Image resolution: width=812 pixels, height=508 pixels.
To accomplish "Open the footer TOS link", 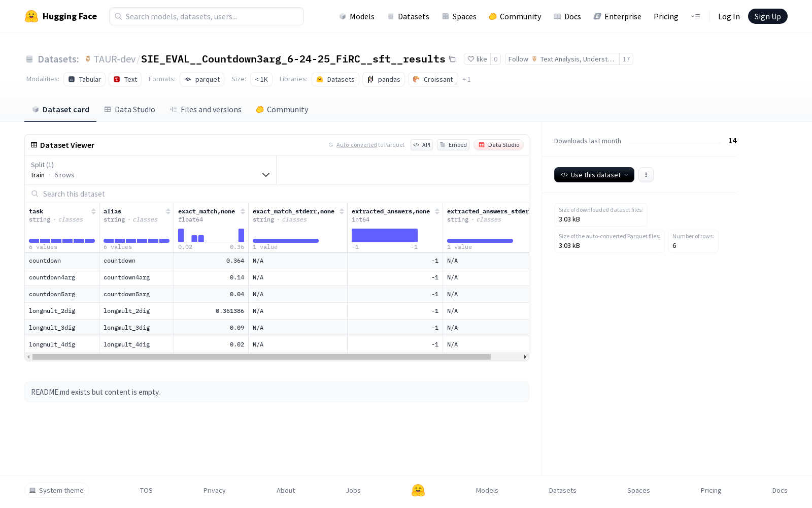I will pyautogui.click(x=146, y=491).
